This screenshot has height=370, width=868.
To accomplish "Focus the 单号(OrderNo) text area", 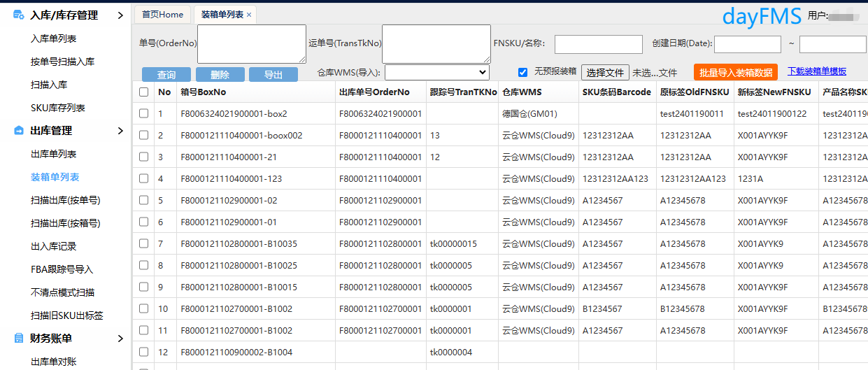I will point(252,44).
